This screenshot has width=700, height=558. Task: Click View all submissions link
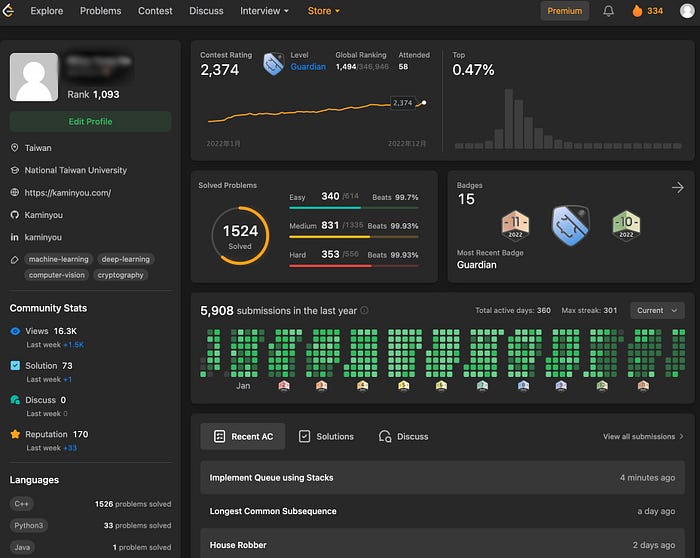(x=643, y=436)
